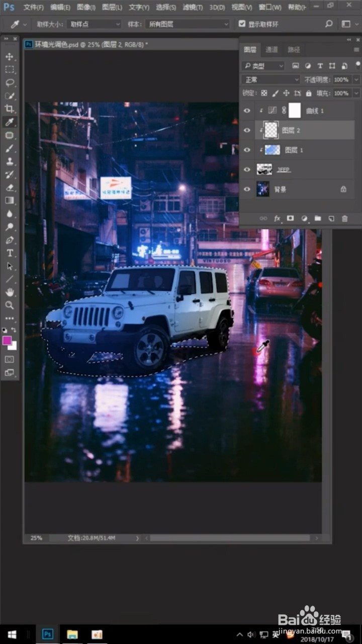
Task: Select the Eyedropper tool in toolbar
Action: tap(10, 122)
